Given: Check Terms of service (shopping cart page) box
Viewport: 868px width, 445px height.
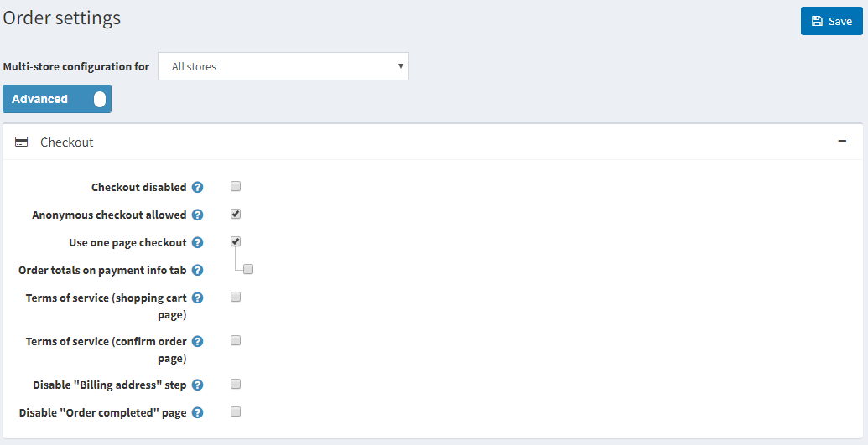Looking at the screenshot, I should 236,297.
